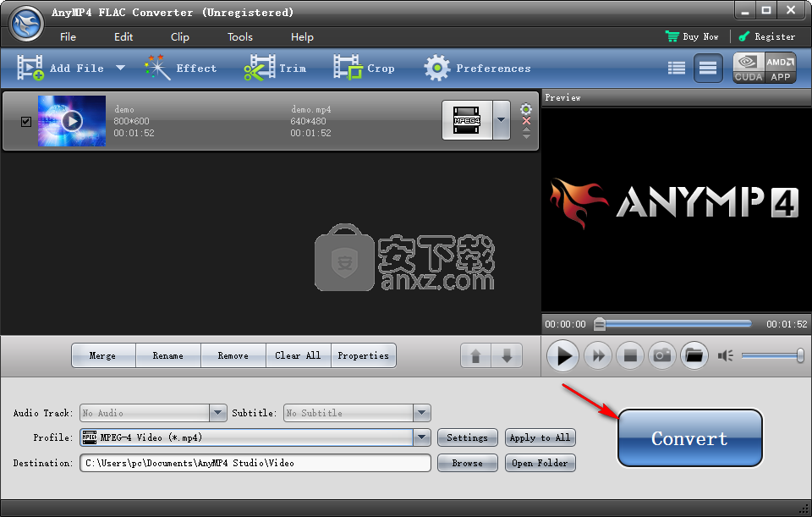This screenshot has height=517, width=812.
Task: Open the Edit menu
Action: tap(123, 36)
